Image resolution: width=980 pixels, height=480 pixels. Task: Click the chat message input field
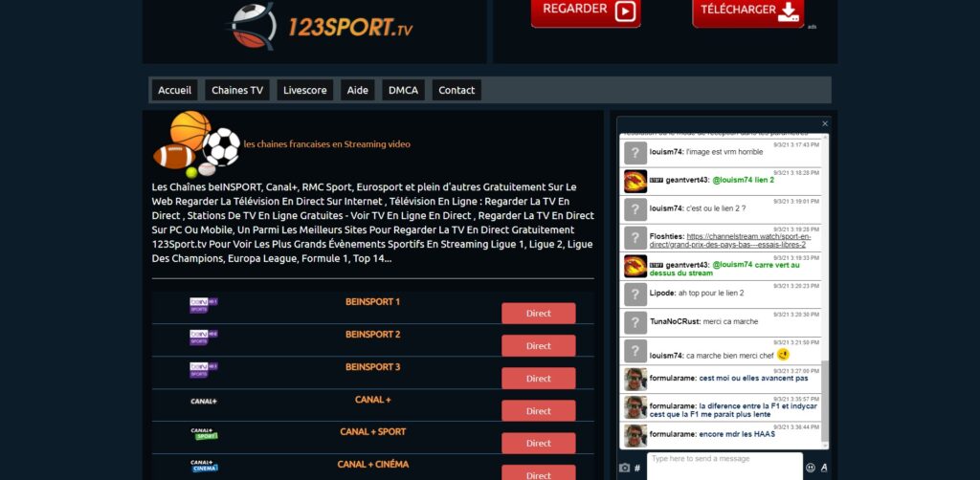tap(724, 467)
